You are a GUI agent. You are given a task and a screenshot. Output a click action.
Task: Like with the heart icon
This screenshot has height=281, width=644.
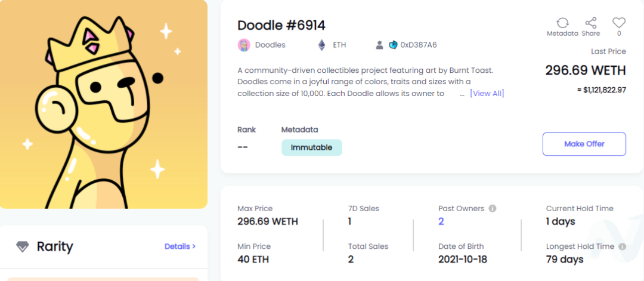pos(618,23)
